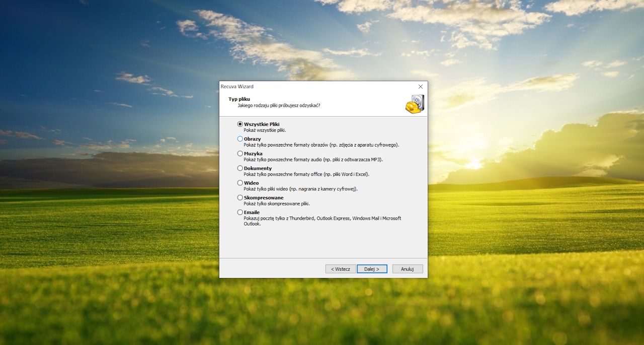This screenshot has width=644, height=345.
Task: Click text about pliki Word i Excel
Action: [x=306, y=175]
